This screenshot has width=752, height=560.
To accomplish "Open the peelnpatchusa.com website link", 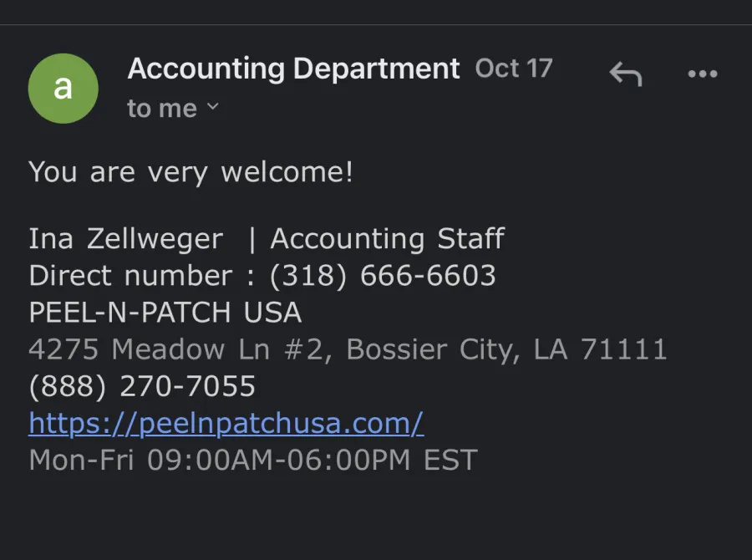I will (x=226, y=424).
